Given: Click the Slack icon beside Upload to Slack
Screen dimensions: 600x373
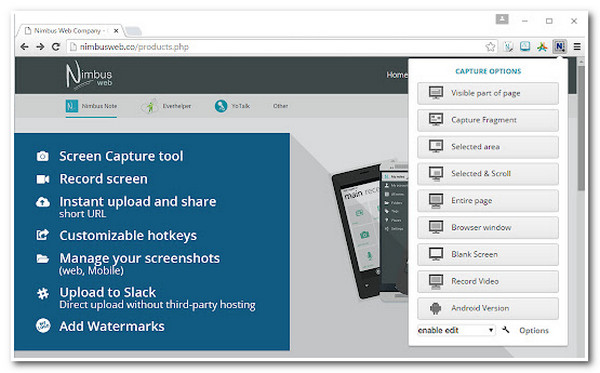Looking at the screenshot, I should pos(42,293).
